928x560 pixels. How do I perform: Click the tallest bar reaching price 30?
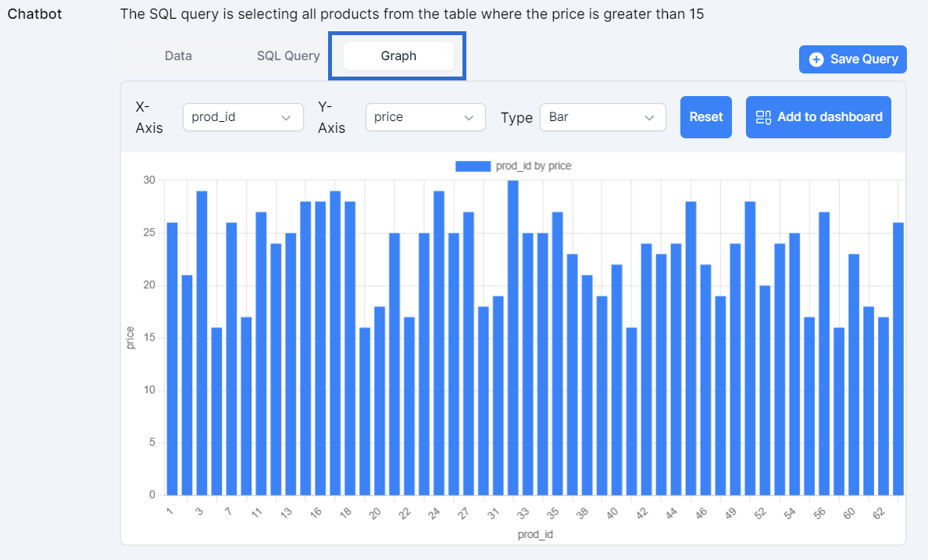pos(513,336)
